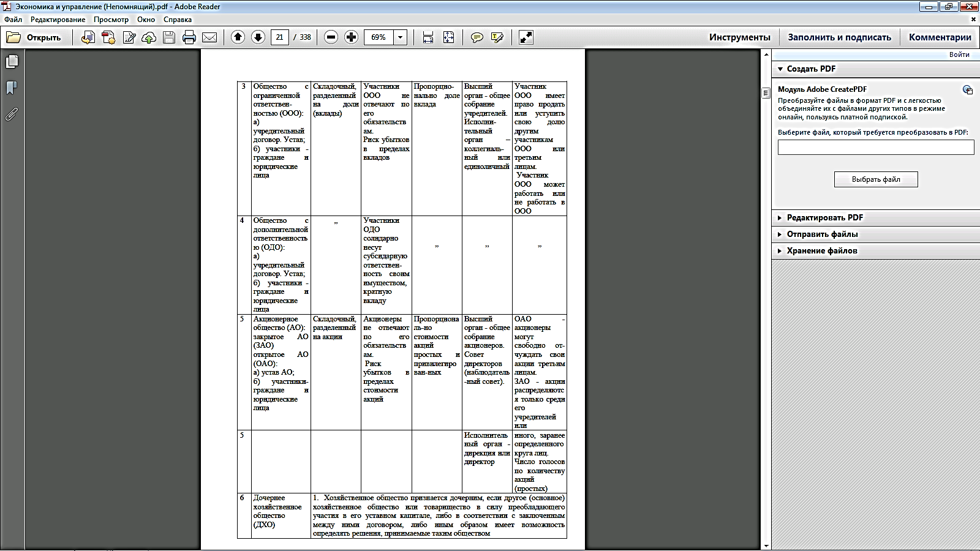Open the Заполнить и подписать pane
Viewport: 980px width, 551px height.
tap(840, 37)
